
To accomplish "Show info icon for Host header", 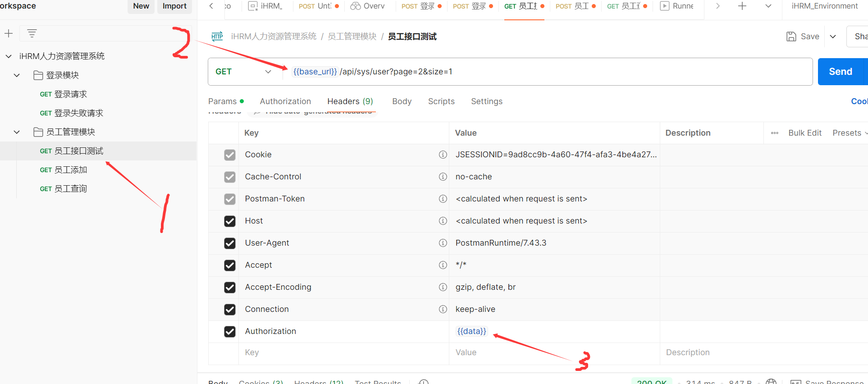I will (443, 221).
